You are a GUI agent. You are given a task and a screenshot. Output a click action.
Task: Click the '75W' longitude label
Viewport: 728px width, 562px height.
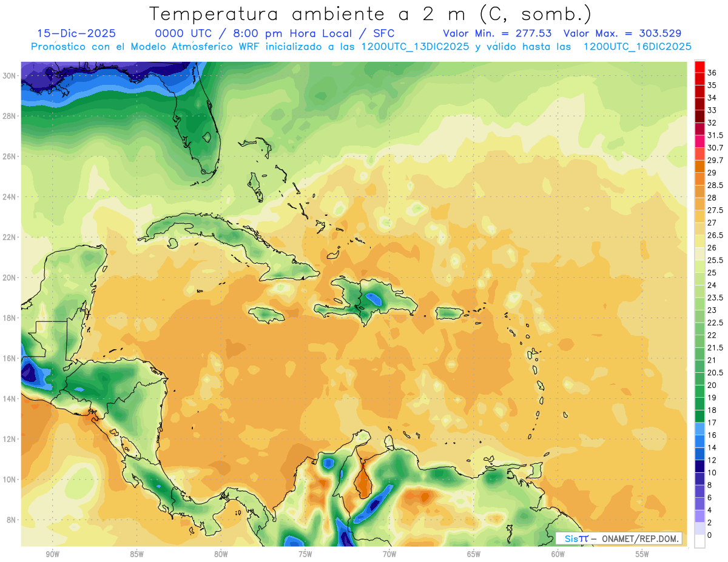pos(305,554)
